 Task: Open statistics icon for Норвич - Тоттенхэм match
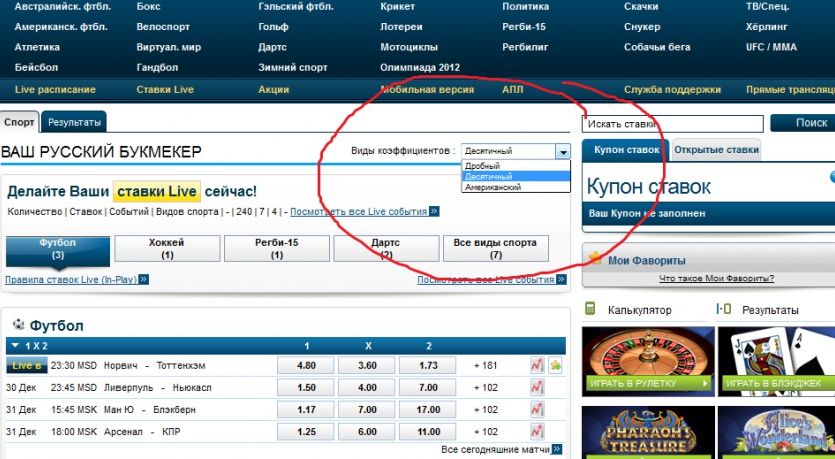(537, 365)
